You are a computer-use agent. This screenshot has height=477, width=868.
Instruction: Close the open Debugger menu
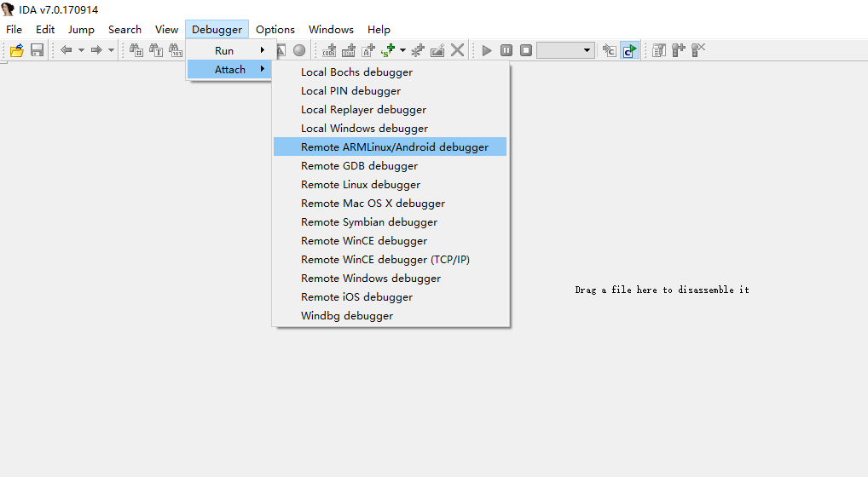217,29
